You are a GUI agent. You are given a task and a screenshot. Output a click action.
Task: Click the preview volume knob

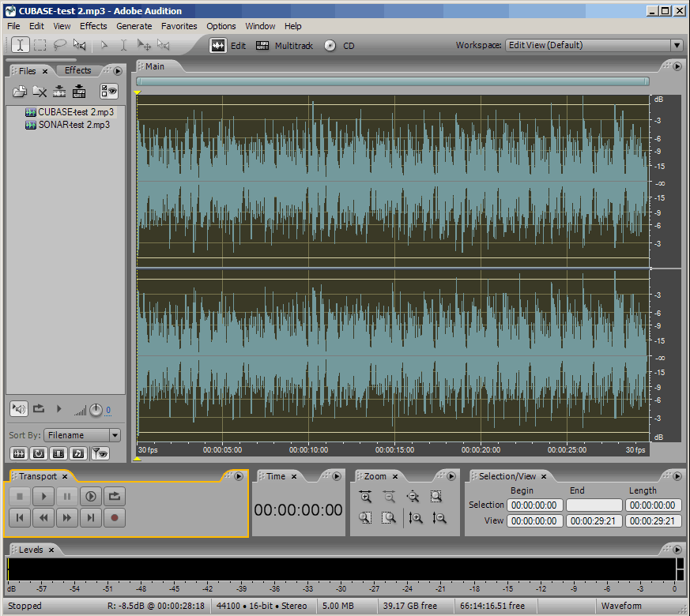tap(96, 409)
